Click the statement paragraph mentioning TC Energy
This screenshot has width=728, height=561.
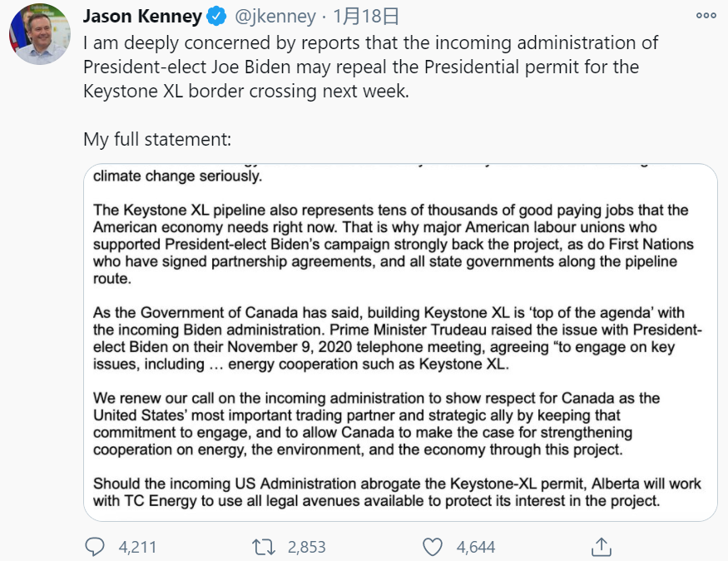click(x=397, y=492)
